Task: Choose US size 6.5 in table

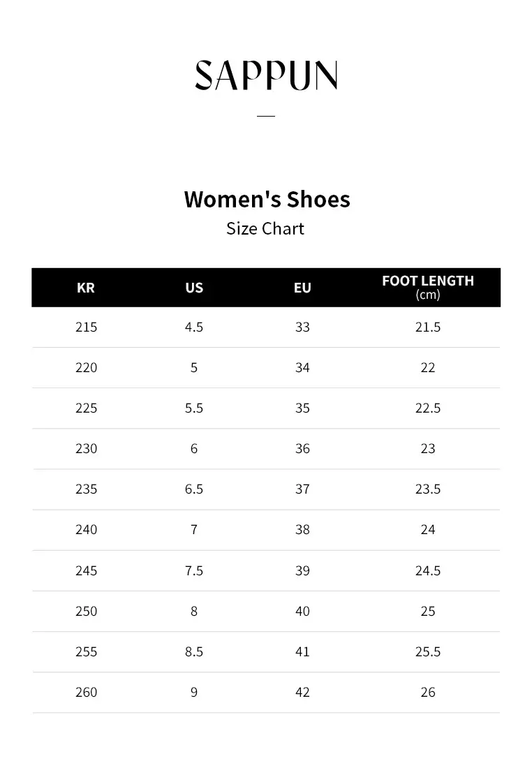Action: point(194,489)
